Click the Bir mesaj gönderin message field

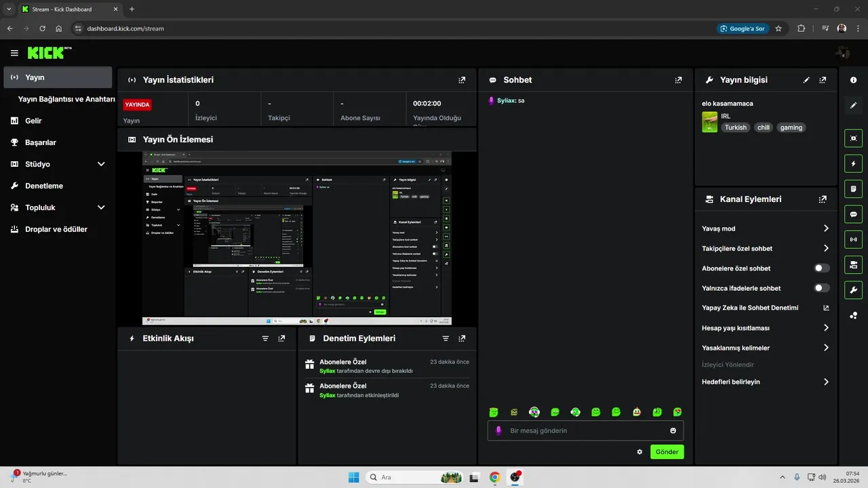pyautogui.click(x=585, y=430)
